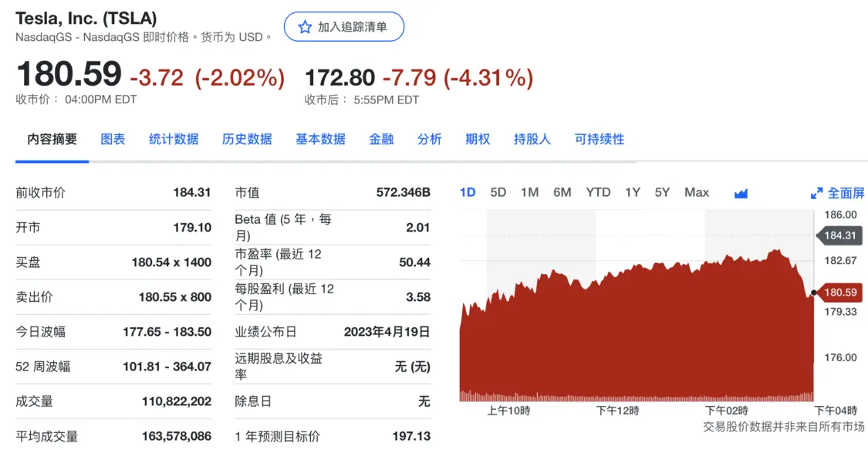Open the 可持续性 tab
Viewport: 868px width, 450px height.
click(x=599, y=139)
